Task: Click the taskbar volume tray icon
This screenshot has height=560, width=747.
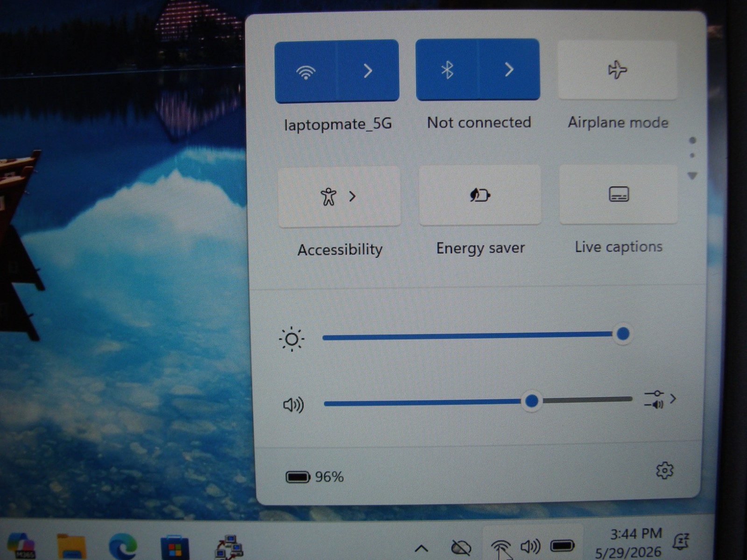Action: click(x=530, y=546)
